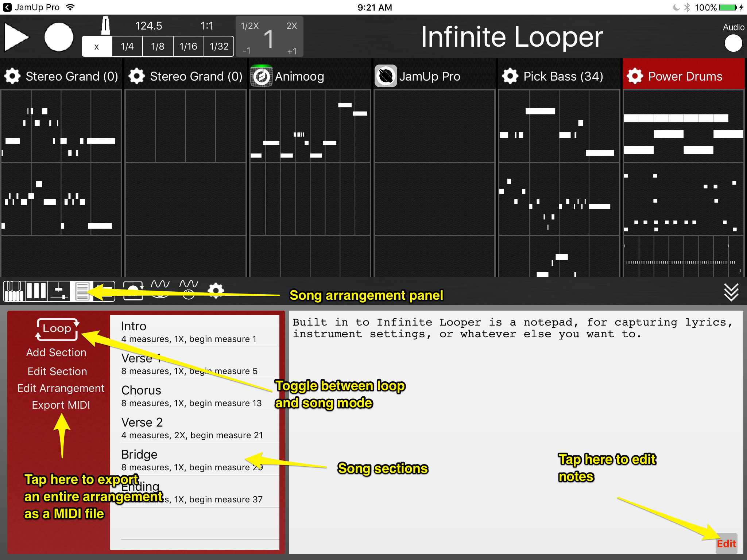Select the Power Drums track header

(684, 74)
